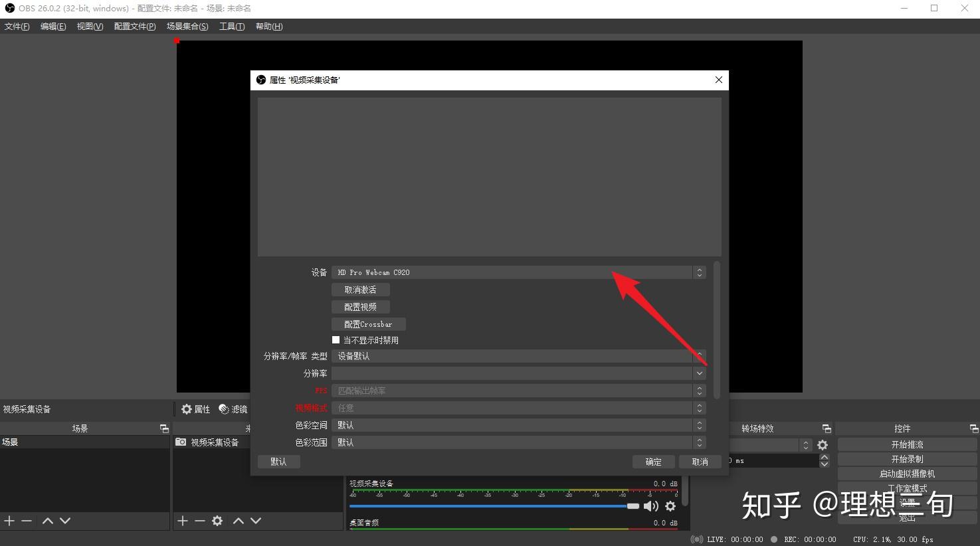Click 开始推流 to start streaming
The height and width of the screenshot is (546, 980).
click(x=908, y=444)
